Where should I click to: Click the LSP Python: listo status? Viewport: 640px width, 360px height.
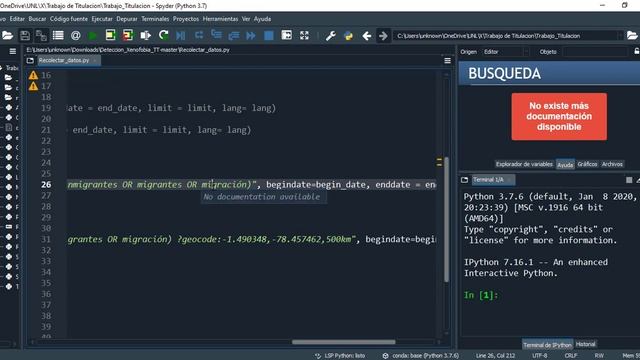[x=340, y=356]
